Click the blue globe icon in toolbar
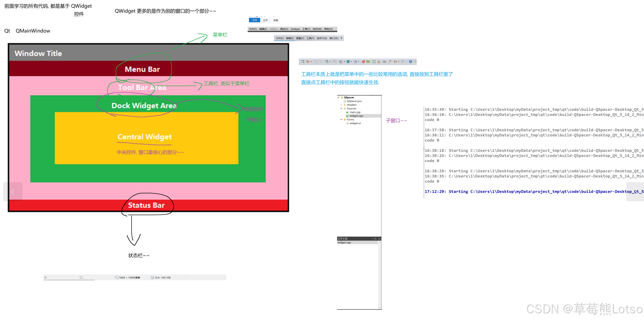Viewport: 644px width, 320px height. pyautogui.click(x=348, y=62)
